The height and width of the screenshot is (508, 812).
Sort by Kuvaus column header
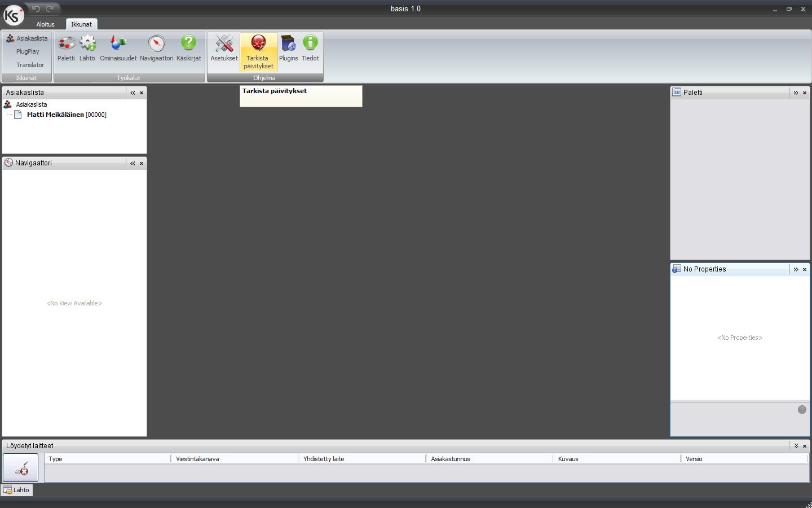coord(617,459)
